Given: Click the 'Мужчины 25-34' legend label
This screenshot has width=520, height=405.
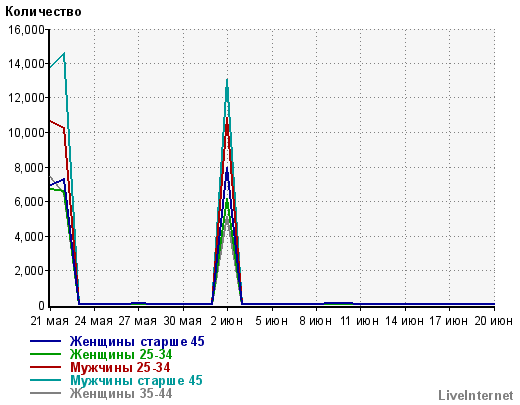Looking at the screenshot, I should pos(120,367).
